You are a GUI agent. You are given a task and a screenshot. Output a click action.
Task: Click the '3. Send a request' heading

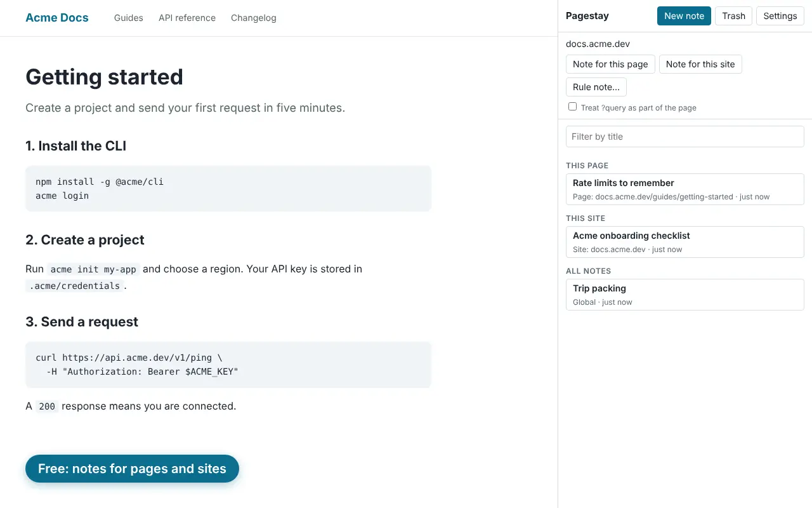[x=82, y=322]
